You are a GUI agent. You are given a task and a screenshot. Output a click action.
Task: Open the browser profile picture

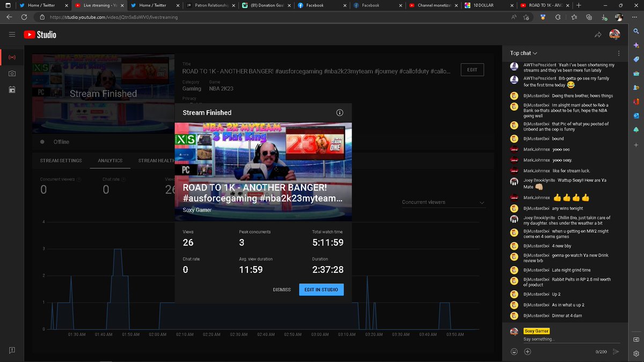pos(619,17)
